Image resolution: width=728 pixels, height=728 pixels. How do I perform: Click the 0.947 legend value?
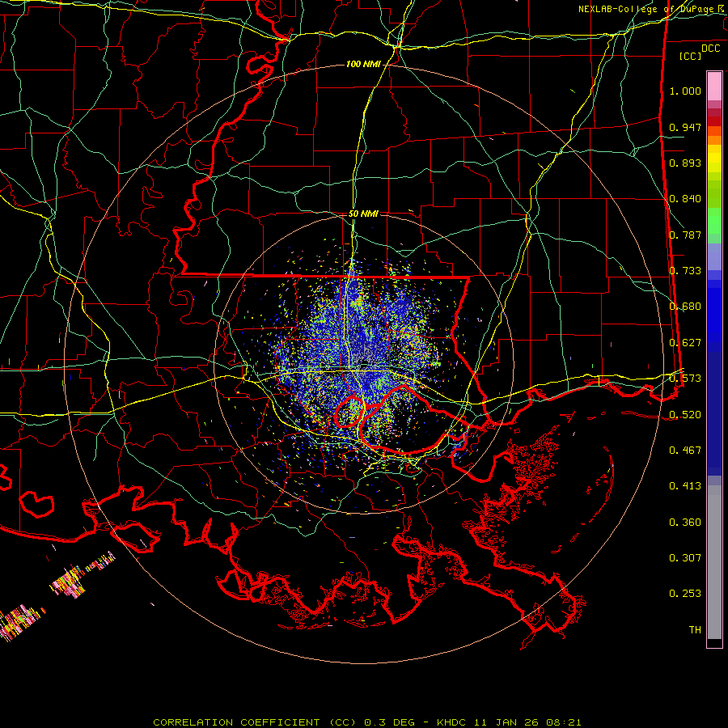pos(685,127)
